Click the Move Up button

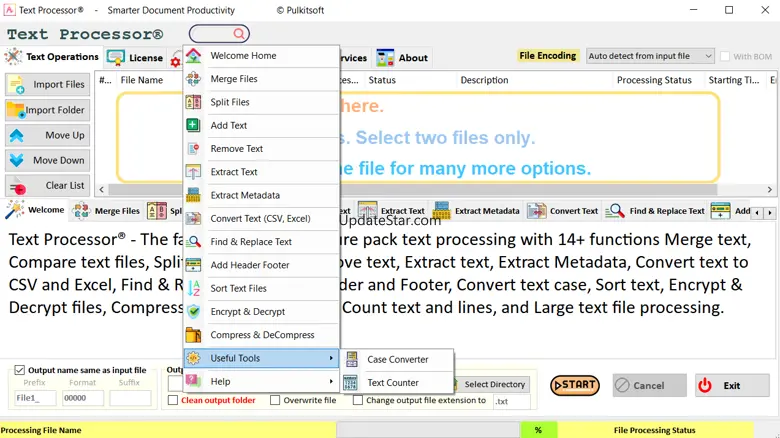coord(48,135)
